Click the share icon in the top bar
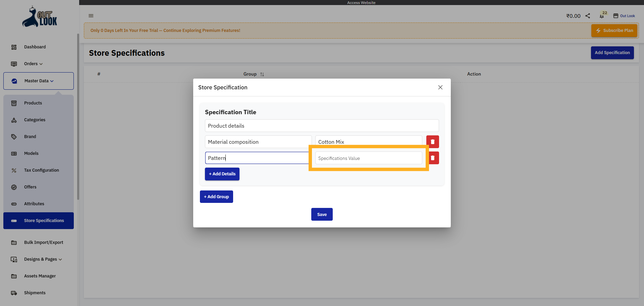This screenshot has height=306, width=644. click(587, 16)
